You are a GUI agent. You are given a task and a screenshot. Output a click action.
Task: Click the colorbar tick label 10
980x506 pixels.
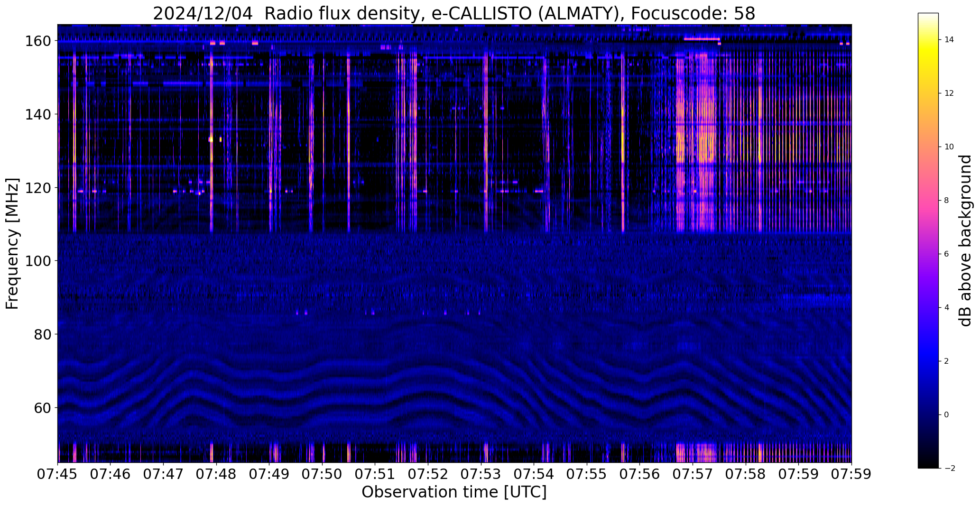click(949, 147)
